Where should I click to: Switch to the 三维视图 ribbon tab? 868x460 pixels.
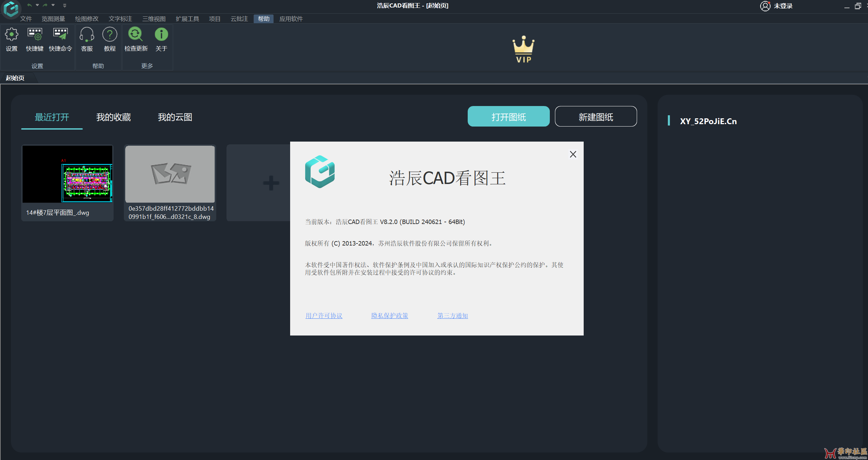click(154, 19)
